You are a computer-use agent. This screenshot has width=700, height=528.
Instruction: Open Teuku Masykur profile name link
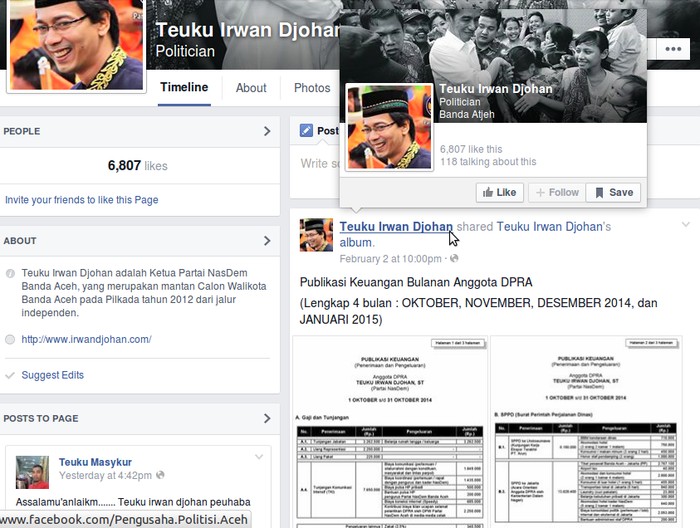tap(95, 462)
